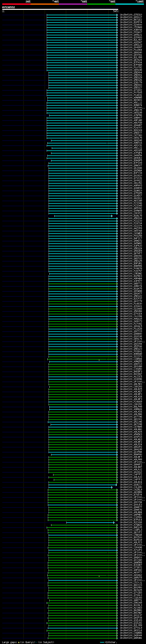Select the UniRef100_P10792 label
The width and height of the screenshot is (146, 644).
click(x=131, y=67)
